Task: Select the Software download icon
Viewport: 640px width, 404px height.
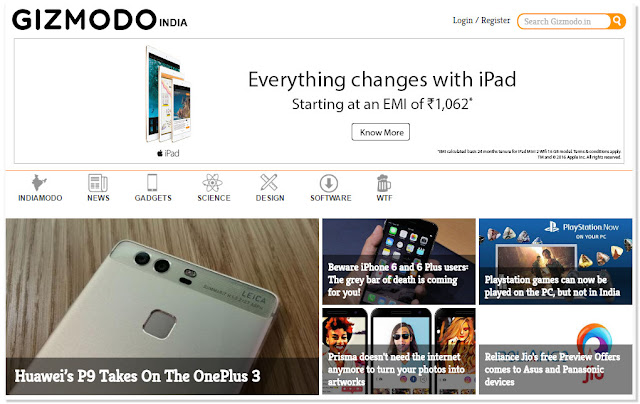Action: [329, 183]
